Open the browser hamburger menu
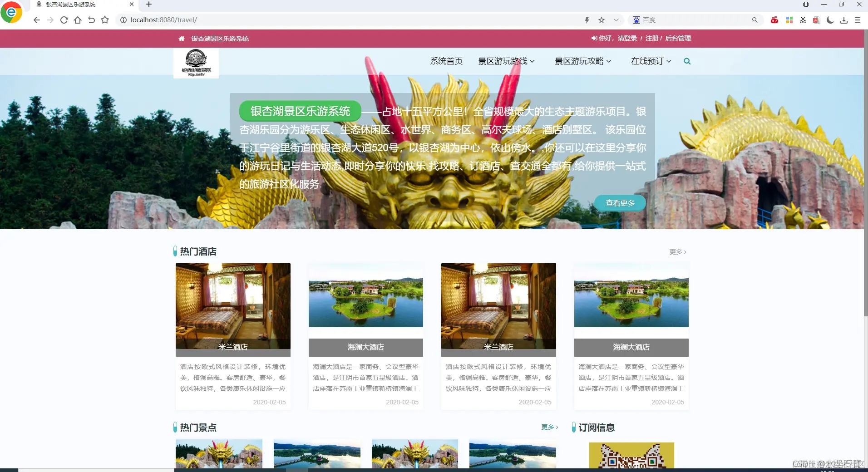This screenshot has width=868, height=472. (x=858, y=20)
